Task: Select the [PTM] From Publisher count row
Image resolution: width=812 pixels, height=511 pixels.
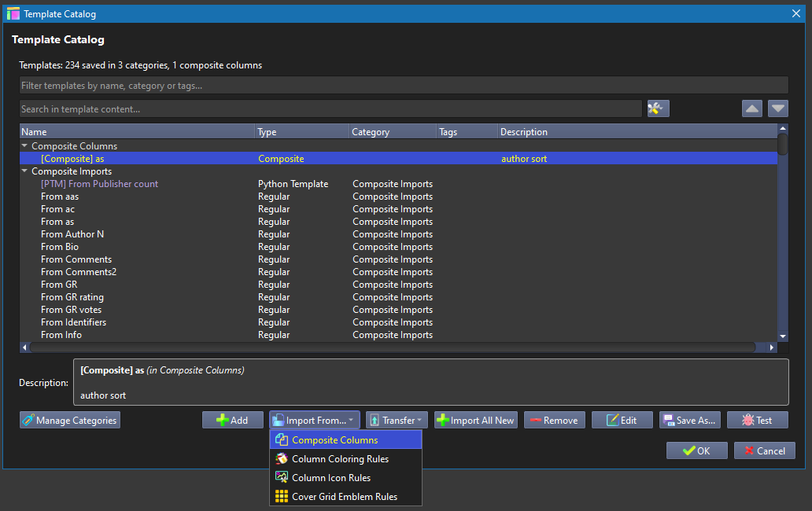Action: click(398, 184)
